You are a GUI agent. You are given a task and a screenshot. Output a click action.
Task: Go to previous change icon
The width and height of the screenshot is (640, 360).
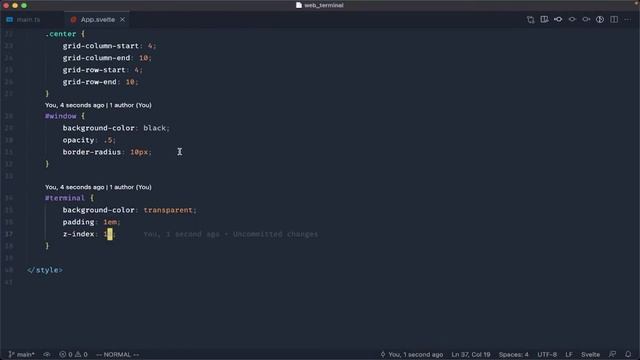tap(558, 20)
